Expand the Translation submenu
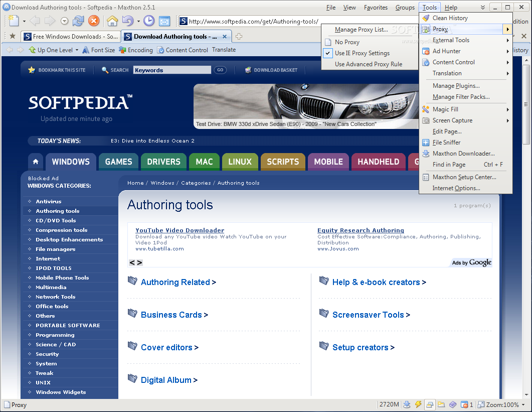 pos(465,73)
